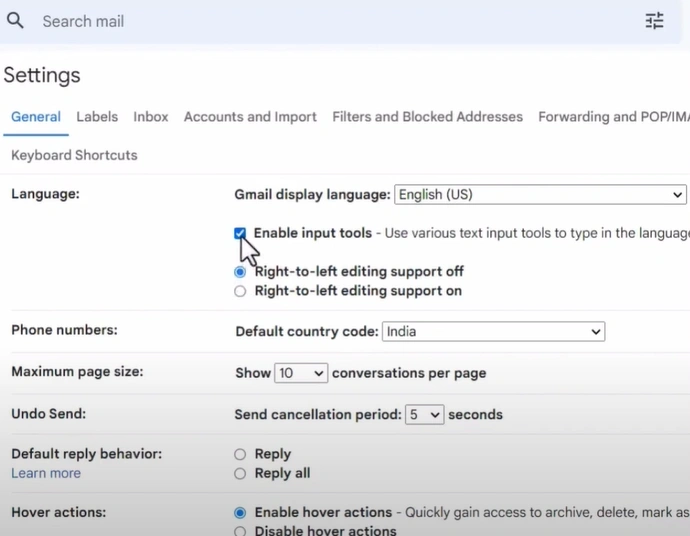Open the search options filter icon
This screenshot has width=690, height=536.
click(x=654, y=21)
